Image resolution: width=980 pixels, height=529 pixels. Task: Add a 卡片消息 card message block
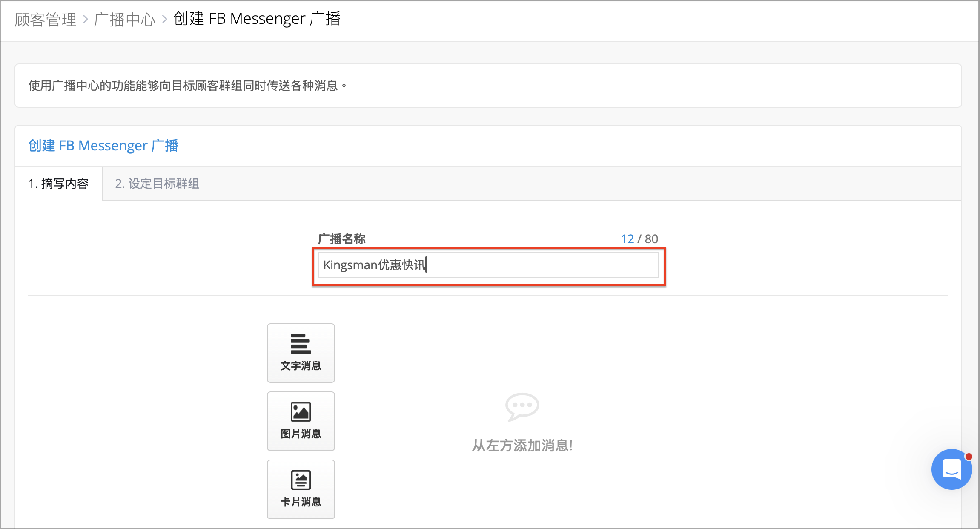(301, 489)
